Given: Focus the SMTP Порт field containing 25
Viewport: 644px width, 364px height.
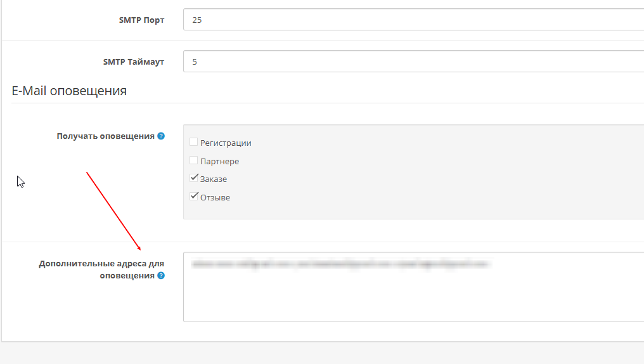Looking at the screenshot, I should (x=412, y=20).
